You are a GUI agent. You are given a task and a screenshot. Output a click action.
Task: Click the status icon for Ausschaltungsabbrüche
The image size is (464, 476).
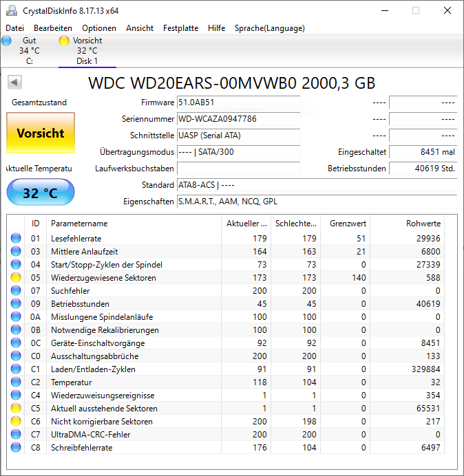pyautogui.click(x=16, y=356)
